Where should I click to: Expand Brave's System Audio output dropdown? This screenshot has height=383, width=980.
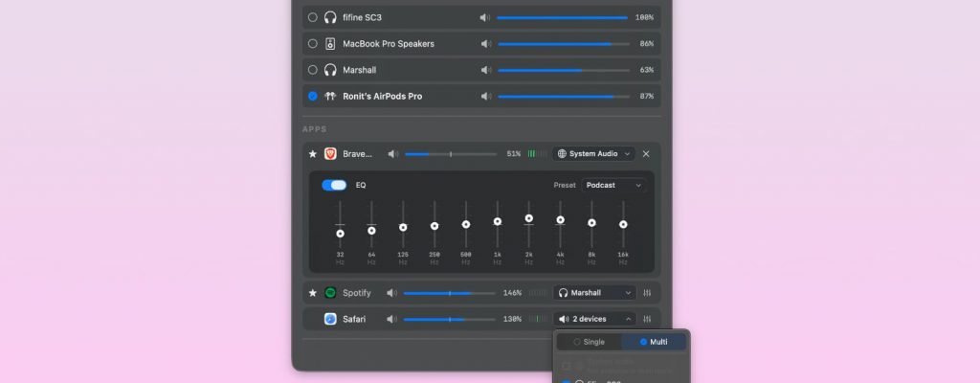594,153
